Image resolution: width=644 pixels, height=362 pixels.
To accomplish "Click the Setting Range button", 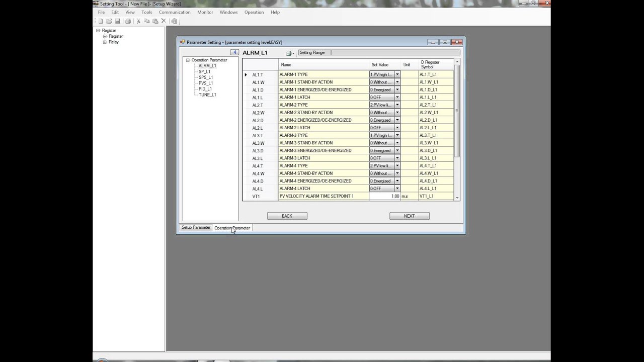I will pos(314,52).
